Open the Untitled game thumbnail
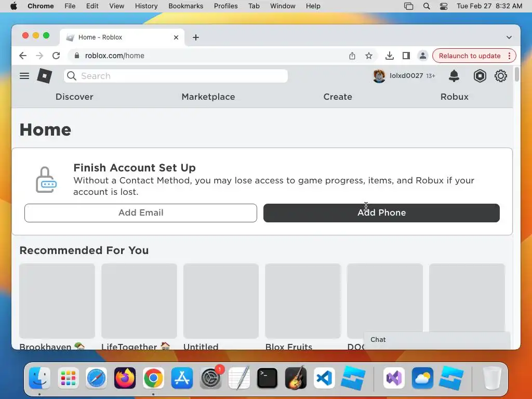Image resolution: width=532 pixels, height=399 pixels. 221,301
